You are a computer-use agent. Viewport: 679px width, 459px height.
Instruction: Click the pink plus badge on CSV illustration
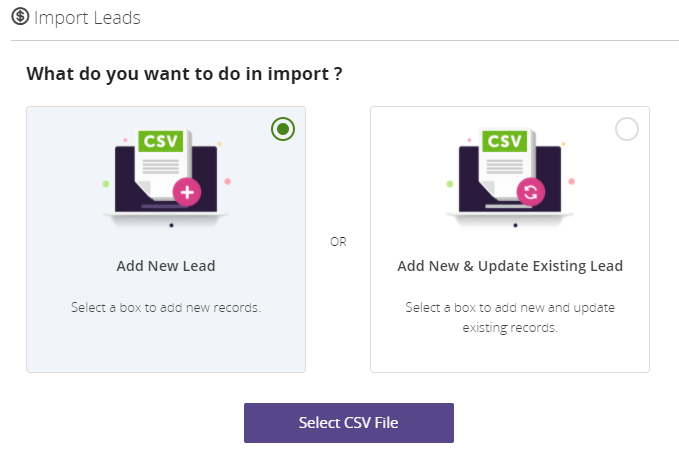point(187,192)
